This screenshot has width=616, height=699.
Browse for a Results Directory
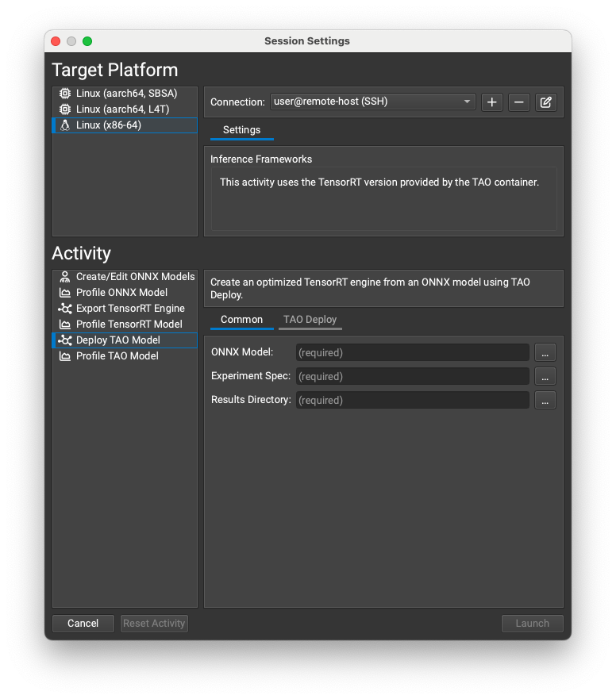pos(545,400)
